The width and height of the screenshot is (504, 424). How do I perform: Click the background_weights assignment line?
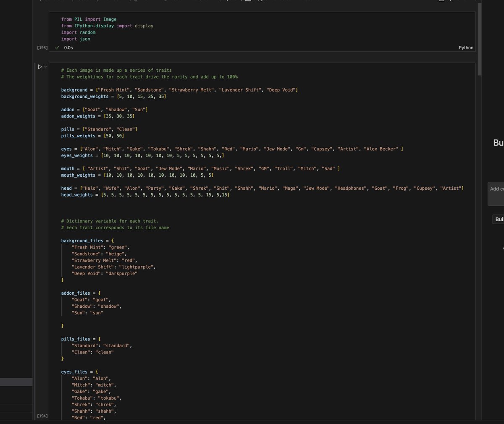(x=113, y=97)
